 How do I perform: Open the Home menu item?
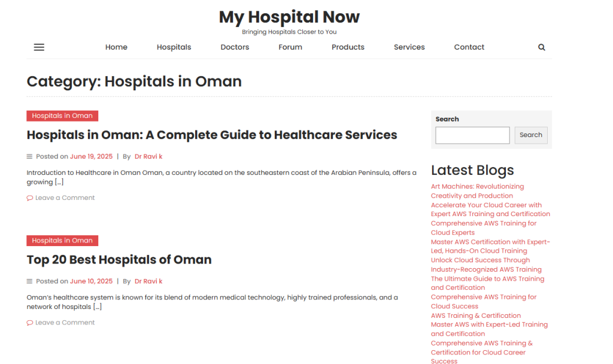click(x=116, y=47)
